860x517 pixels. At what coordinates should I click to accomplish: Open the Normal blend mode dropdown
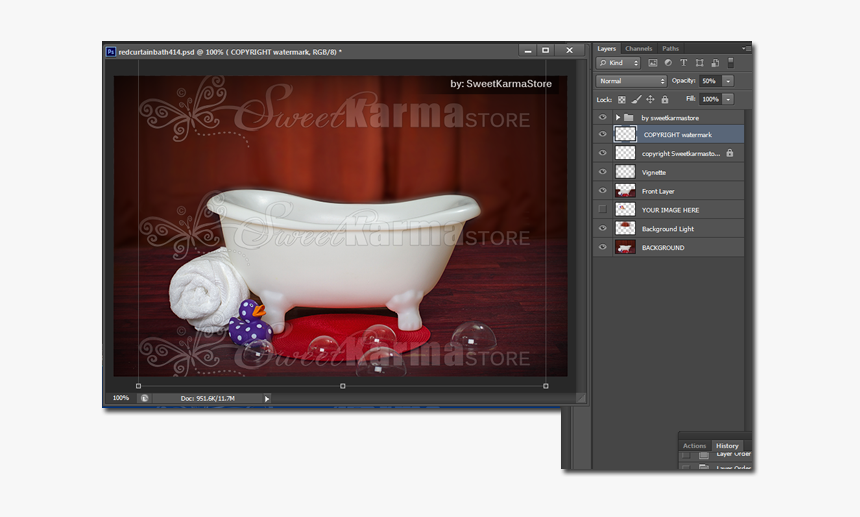click(631, 81)
